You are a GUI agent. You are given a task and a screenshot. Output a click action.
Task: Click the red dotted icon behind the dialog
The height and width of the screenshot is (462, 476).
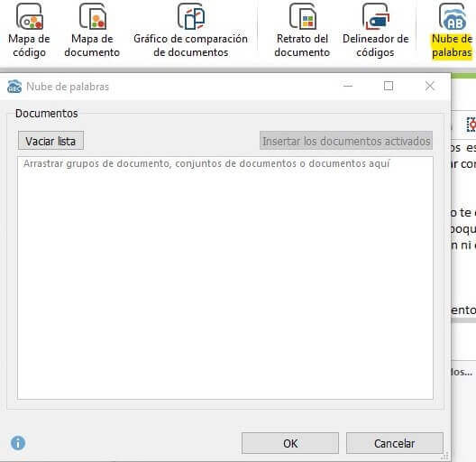click(471, 125)
